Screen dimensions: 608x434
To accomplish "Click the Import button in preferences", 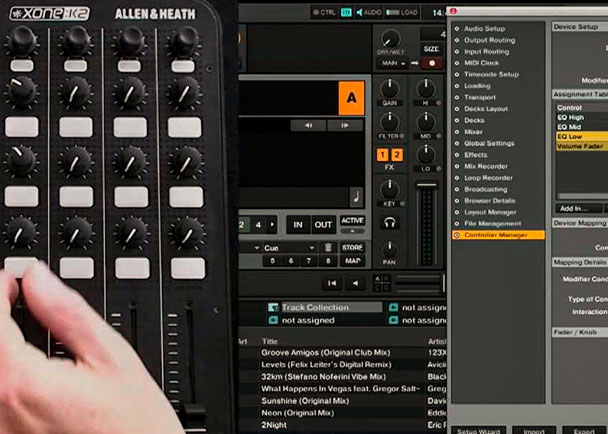I will [534, 431].
